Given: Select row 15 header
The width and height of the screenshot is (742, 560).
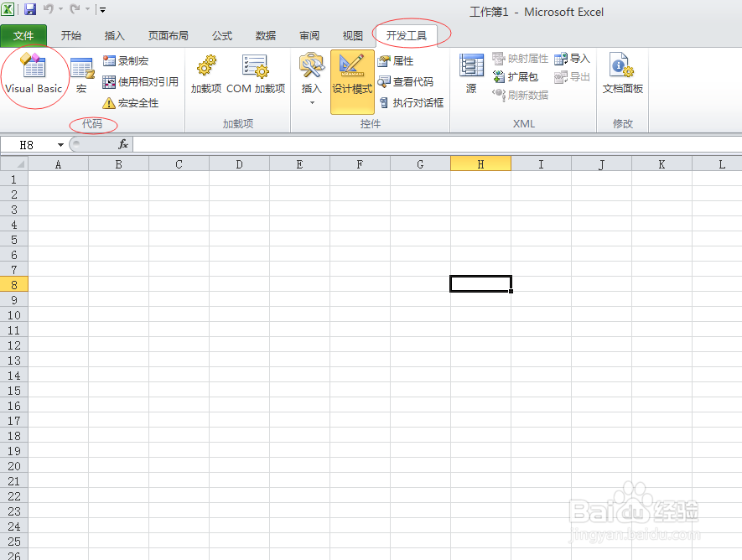Looking at the screenshot, I should tap(14, 391).
